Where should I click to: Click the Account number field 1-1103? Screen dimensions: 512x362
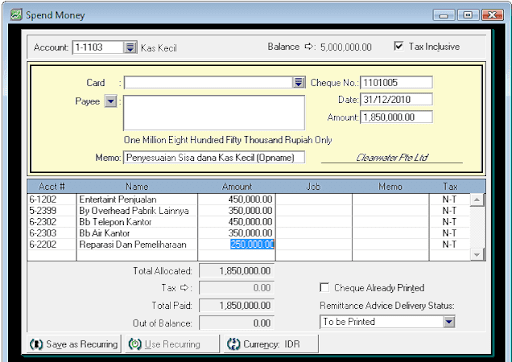coord(98,47)
